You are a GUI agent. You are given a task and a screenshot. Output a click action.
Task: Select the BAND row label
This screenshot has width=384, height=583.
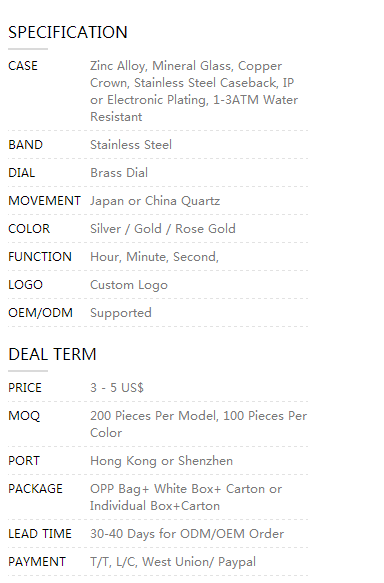[25, 145]
